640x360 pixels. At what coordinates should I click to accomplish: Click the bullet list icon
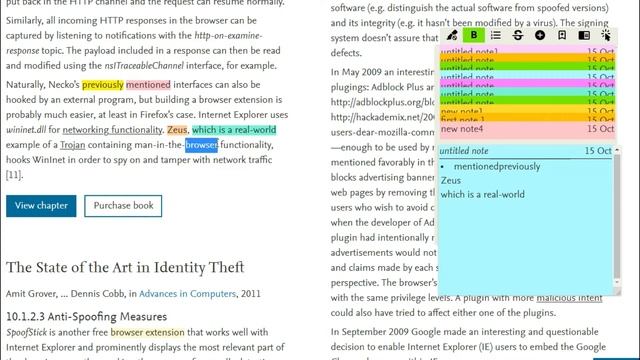(496, 36)
